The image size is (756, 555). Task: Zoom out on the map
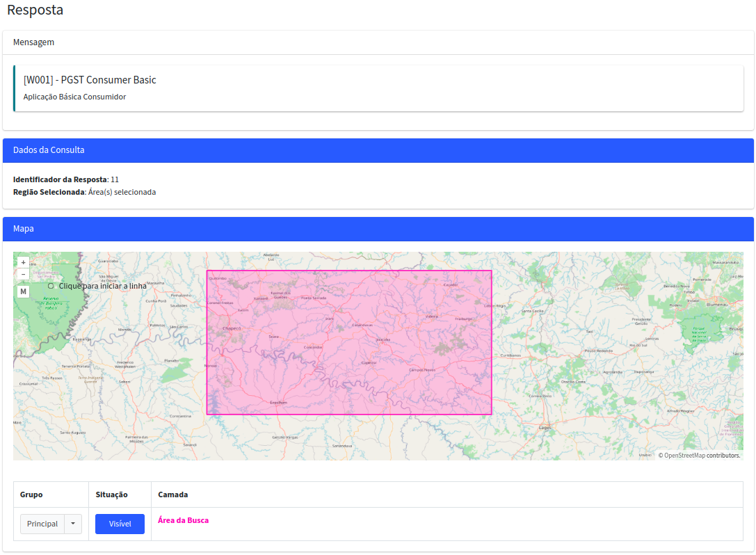point(24,274)
